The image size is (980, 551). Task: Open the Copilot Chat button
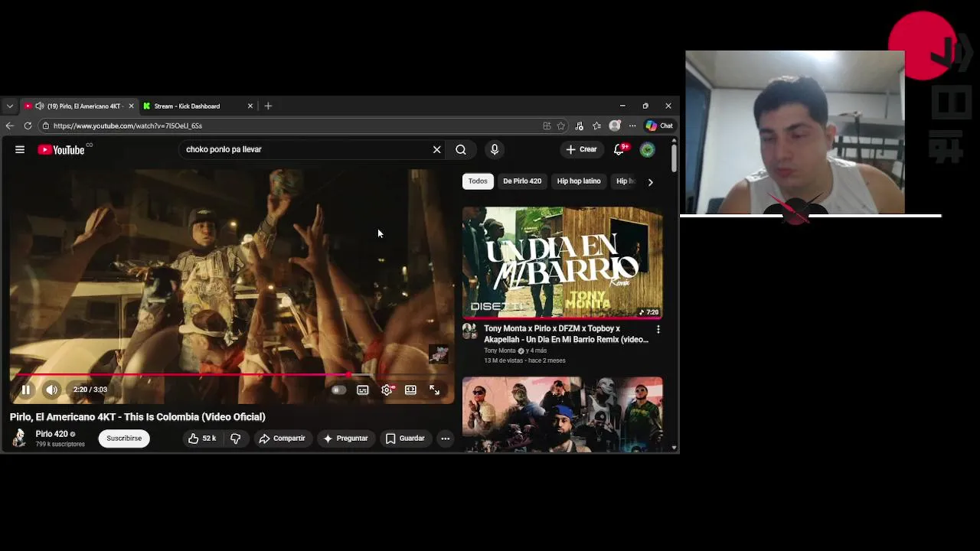point(659,126)
